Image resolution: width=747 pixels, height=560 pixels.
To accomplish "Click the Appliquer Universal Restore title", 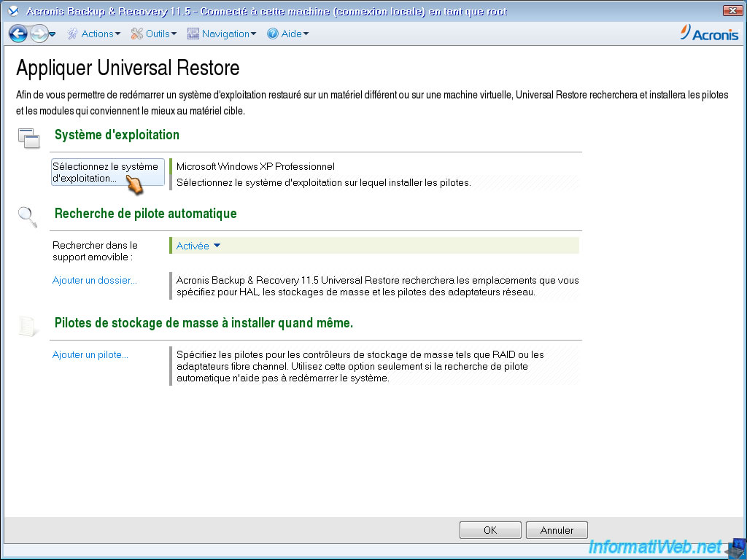I will pyautogui.click(x=128, y=68).
